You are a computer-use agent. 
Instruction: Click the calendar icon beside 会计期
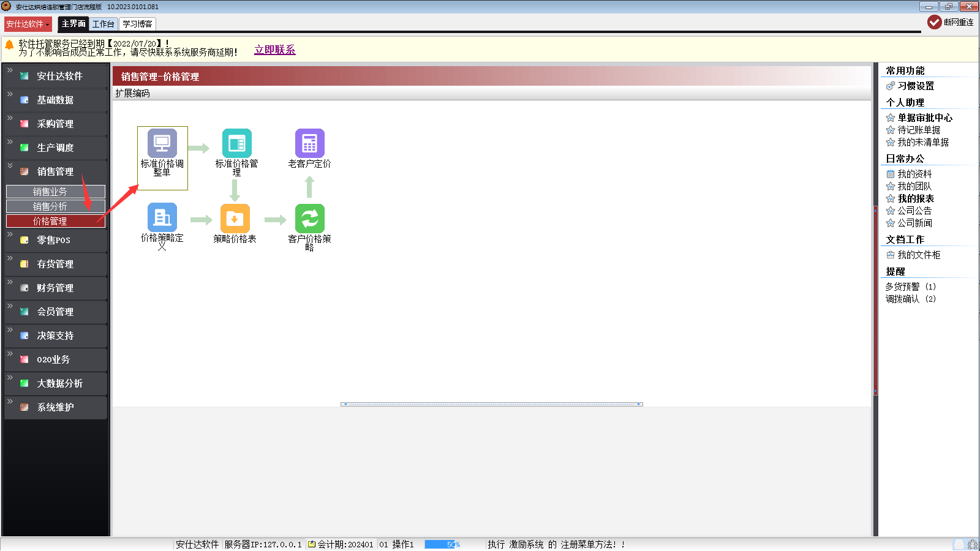[312, 544]
